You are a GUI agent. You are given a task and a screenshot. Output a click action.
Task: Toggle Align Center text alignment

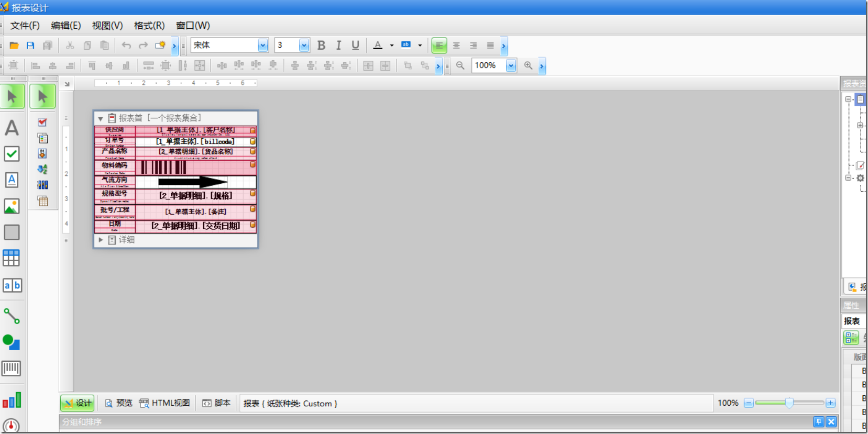[x=456, y=46]
